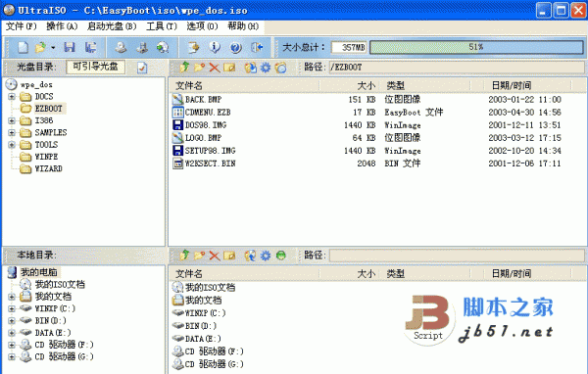588x374 pixels.
Task: Click the Make CD image icon
Action: 121,47
